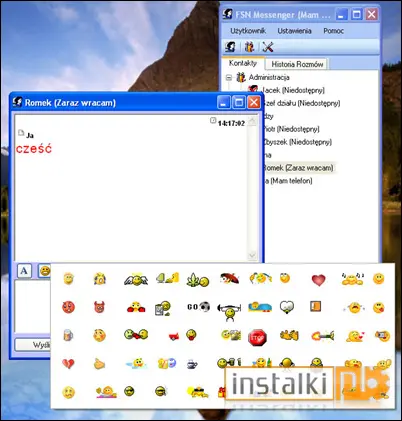
Task: Insert the in-love smiley with hearts
Action: pyautogui.click(x=355, y=336)
